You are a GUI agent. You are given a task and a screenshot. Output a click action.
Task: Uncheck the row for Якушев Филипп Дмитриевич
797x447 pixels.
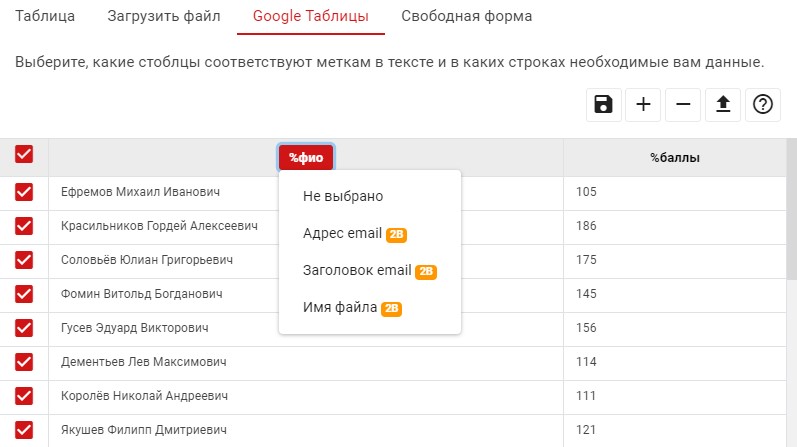(x=24, y=430)
